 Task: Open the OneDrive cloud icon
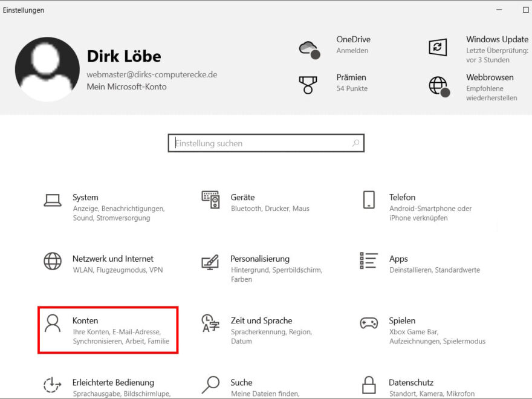pyautogui.click(x=310, y=50)
